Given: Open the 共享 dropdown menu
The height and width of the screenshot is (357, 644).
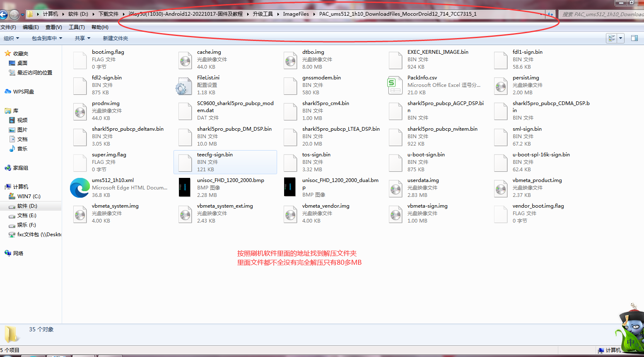Looking at the screenshot, I should coord(82,38).
